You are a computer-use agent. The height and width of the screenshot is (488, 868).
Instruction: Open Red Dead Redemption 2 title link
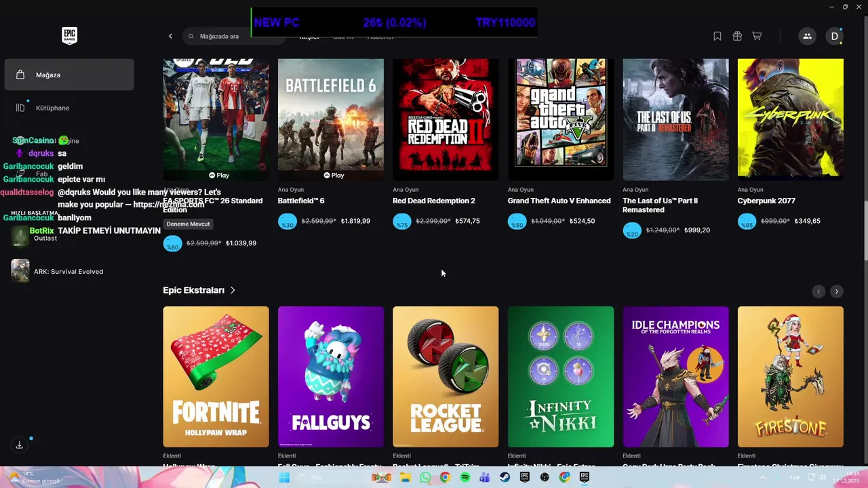[x=434, y=201]
